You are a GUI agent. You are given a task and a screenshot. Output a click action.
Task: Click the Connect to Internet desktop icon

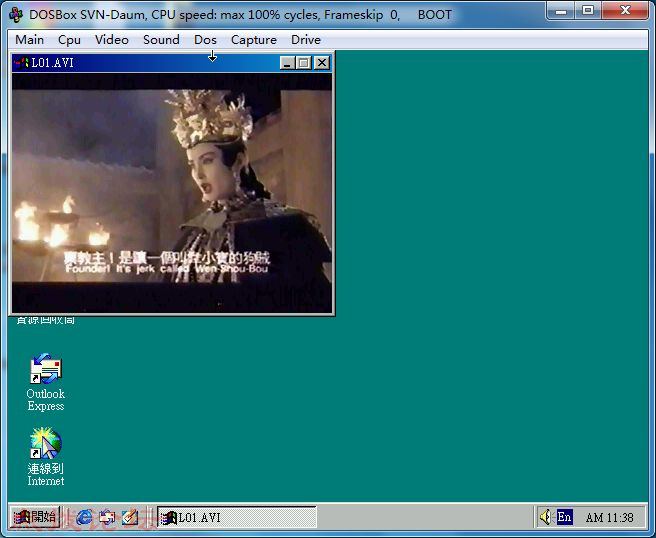(46, 457)
